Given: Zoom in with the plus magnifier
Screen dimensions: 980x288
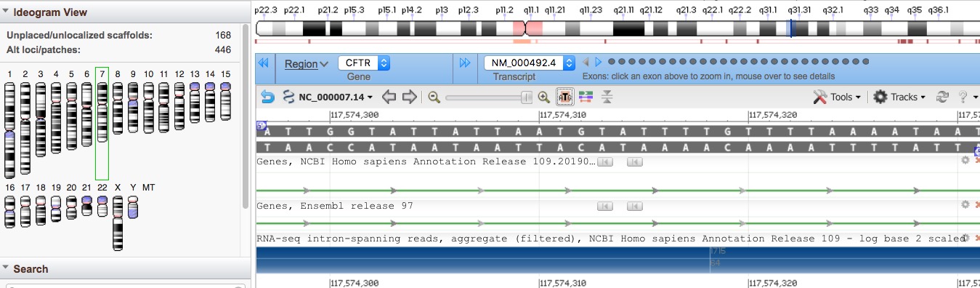Looking at the screenshot, I should (x=543, y=97).
